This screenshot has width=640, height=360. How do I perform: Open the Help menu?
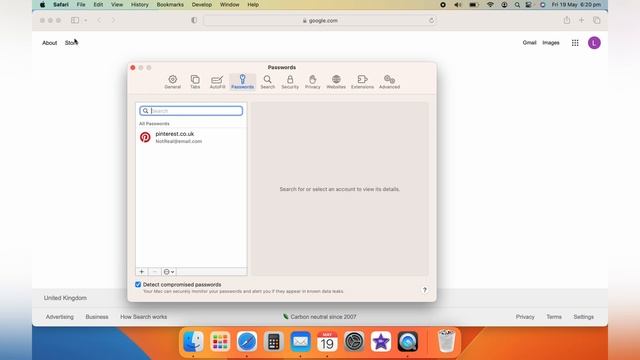[x=253, y=4]
